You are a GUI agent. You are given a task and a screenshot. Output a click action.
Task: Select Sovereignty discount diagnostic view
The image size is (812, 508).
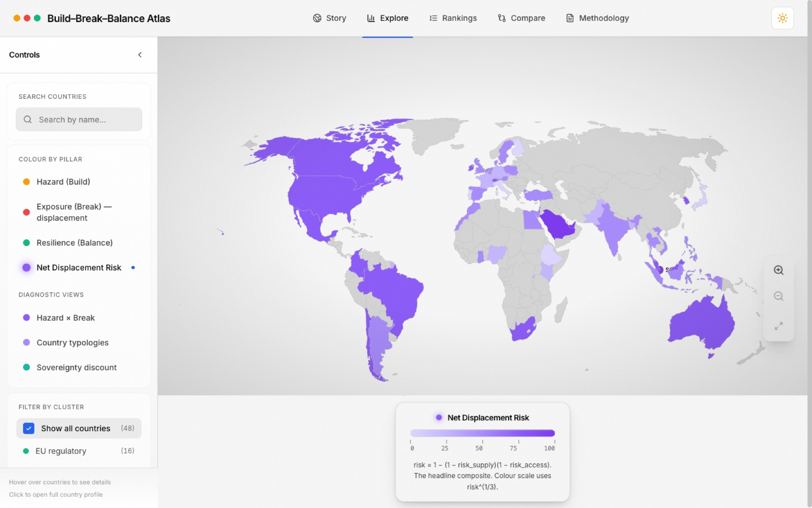click(79, 367)
